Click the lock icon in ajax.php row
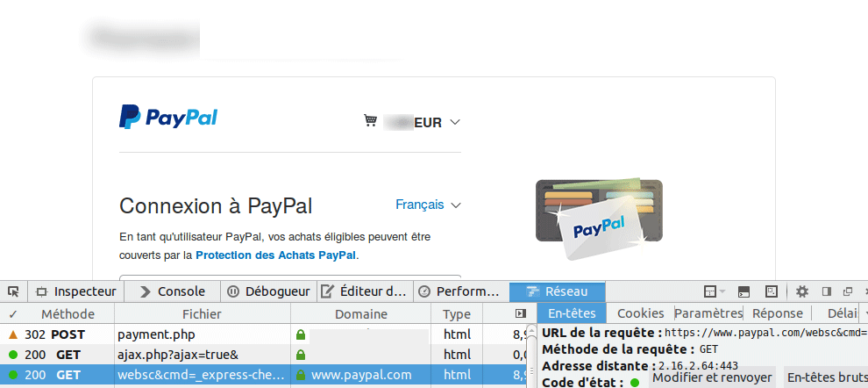The height and width of the screenshot is (388, 868). point(301,354)
